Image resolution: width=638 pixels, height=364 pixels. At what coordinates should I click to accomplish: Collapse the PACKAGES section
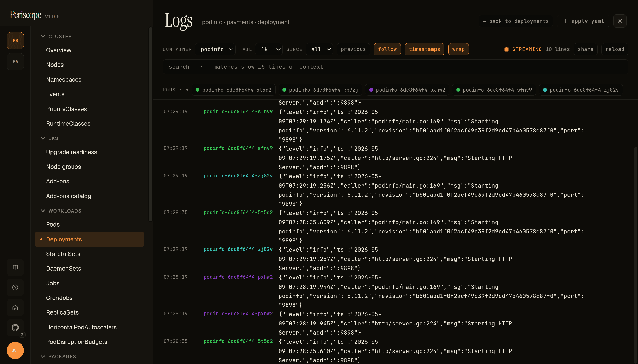pos(59,357)
